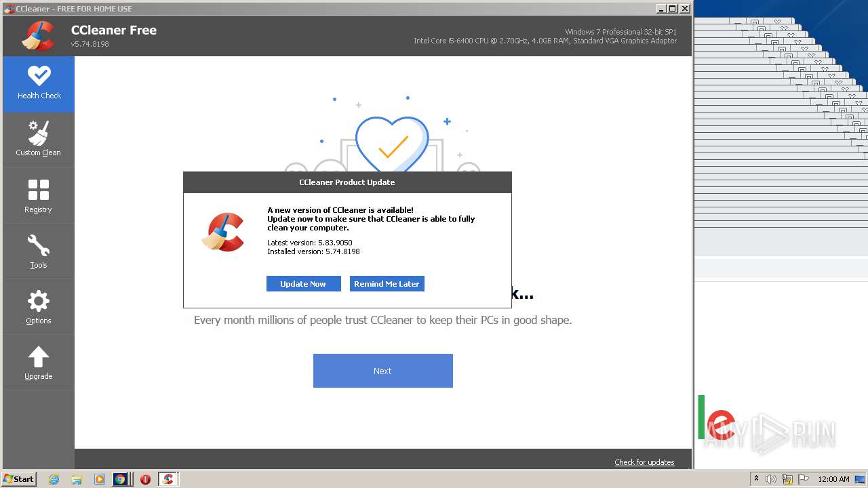Launch Internet Explorer from the taskbar
The width and height of the screenshot is (868, 488).
coord(54,479)
